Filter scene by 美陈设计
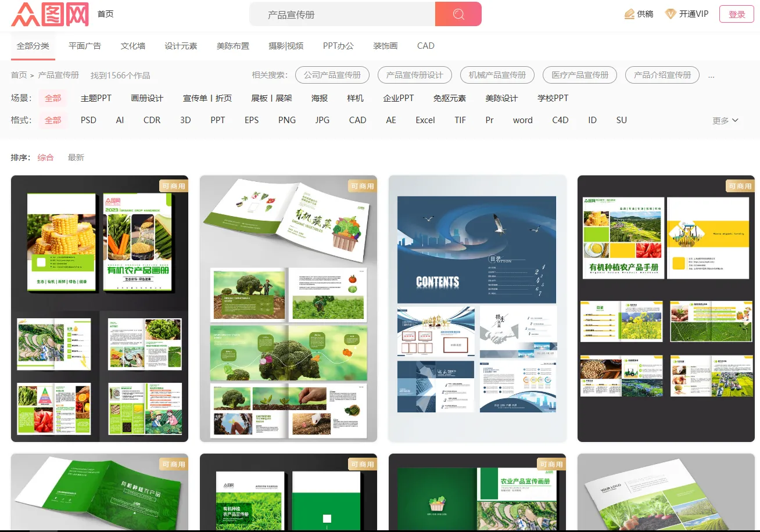 click(501, 98)
